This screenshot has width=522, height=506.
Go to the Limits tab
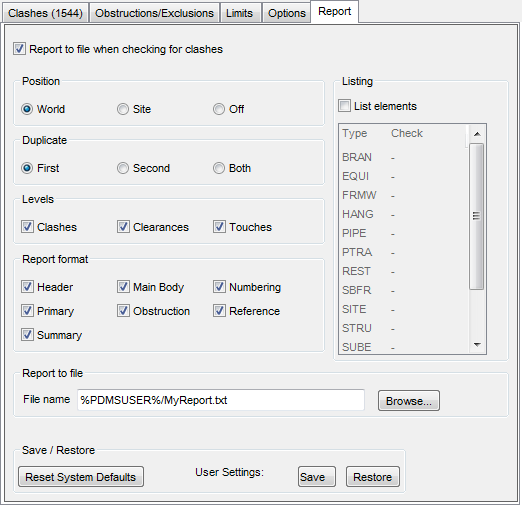point(240,13)
